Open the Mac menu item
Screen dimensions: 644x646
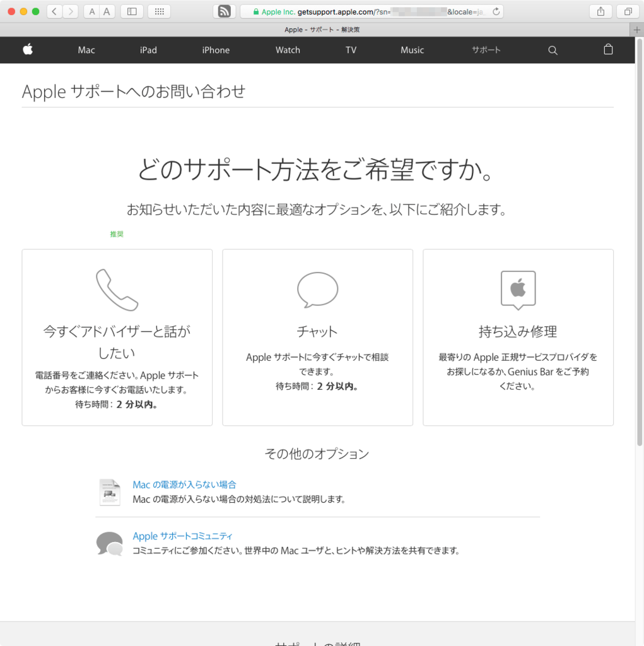point(86,50)
